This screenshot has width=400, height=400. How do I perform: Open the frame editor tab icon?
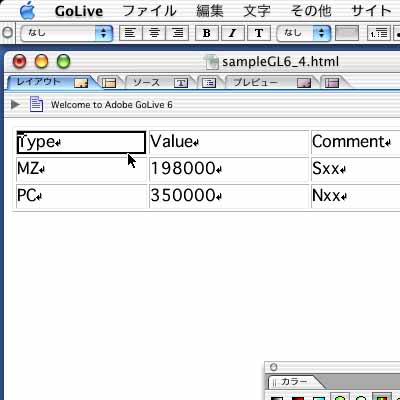click(x=109, y=82)
